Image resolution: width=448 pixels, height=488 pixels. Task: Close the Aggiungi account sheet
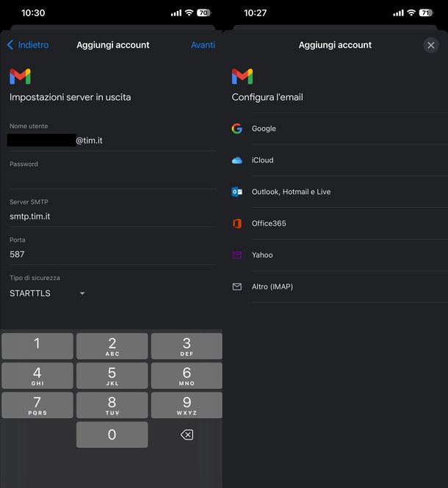(431, 45)
